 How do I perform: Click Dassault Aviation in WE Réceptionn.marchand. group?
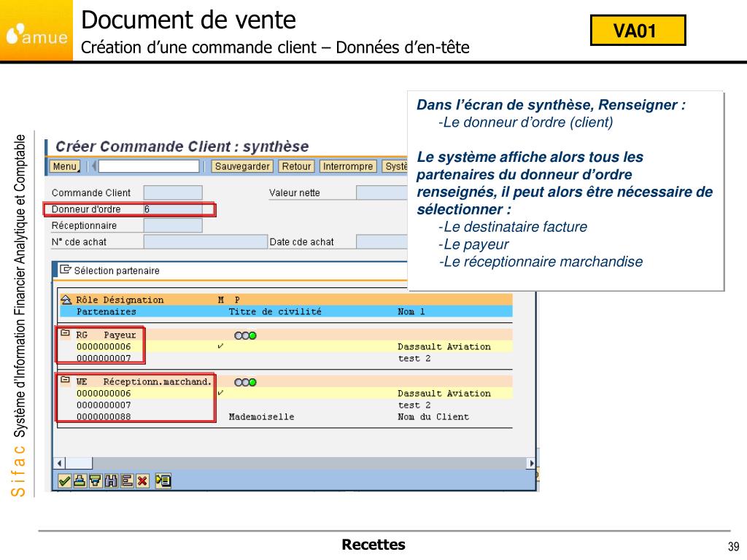444,393
